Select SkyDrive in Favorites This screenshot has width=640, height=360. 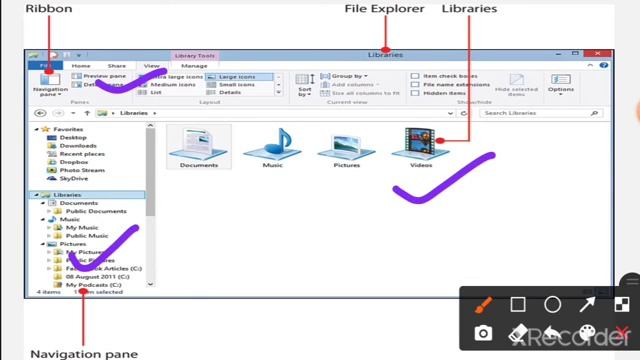pyautogui.click(x=68, y=178)
